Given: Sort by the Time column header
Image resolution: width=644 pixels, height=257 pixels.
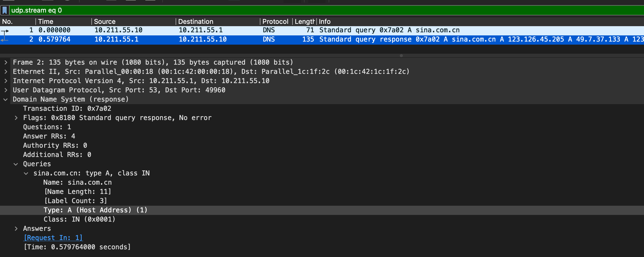Looking at the screenshot, I should (x=46, y=22).
